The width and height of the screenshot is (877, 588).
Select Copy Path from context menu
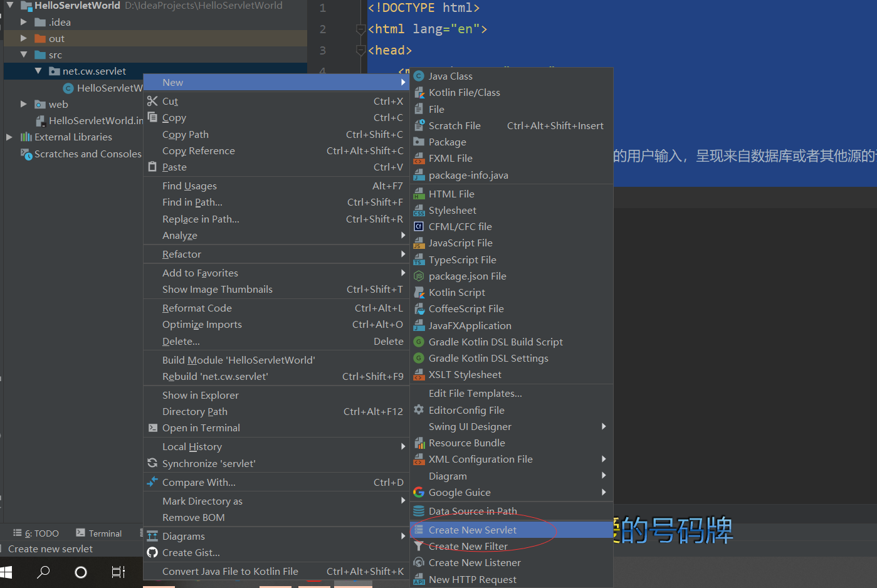(276, 134)
